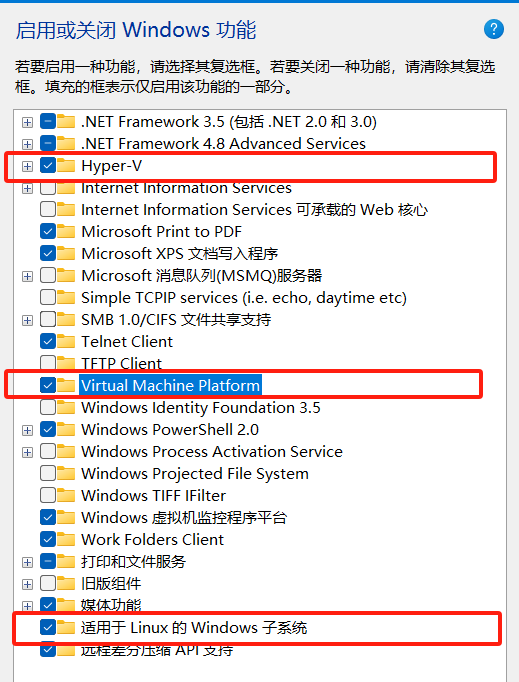This screenshot has height=682, width=519.
Task: Expand the SMB 1.0/CIFS 文件共享支持 node
Action: pos(27,320)
